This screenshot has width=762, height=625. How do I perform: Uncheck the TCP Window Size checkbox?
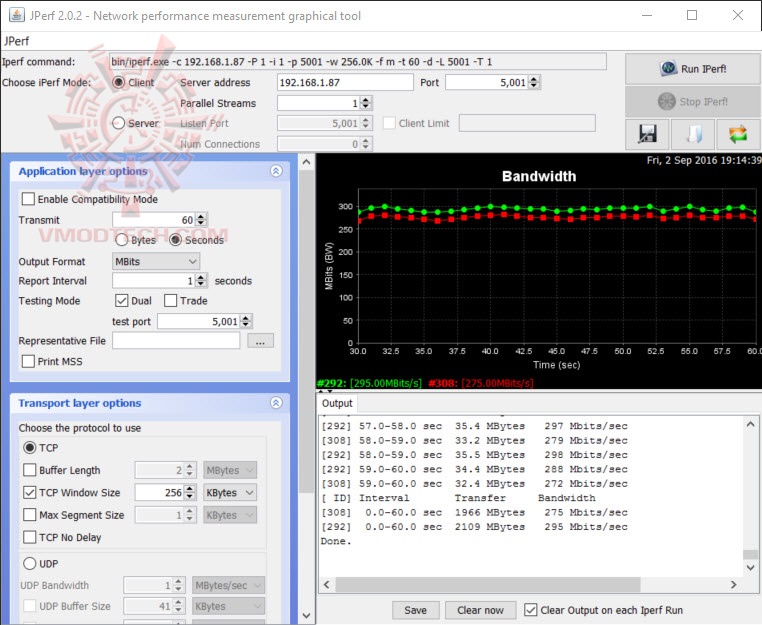pos(30,492)
